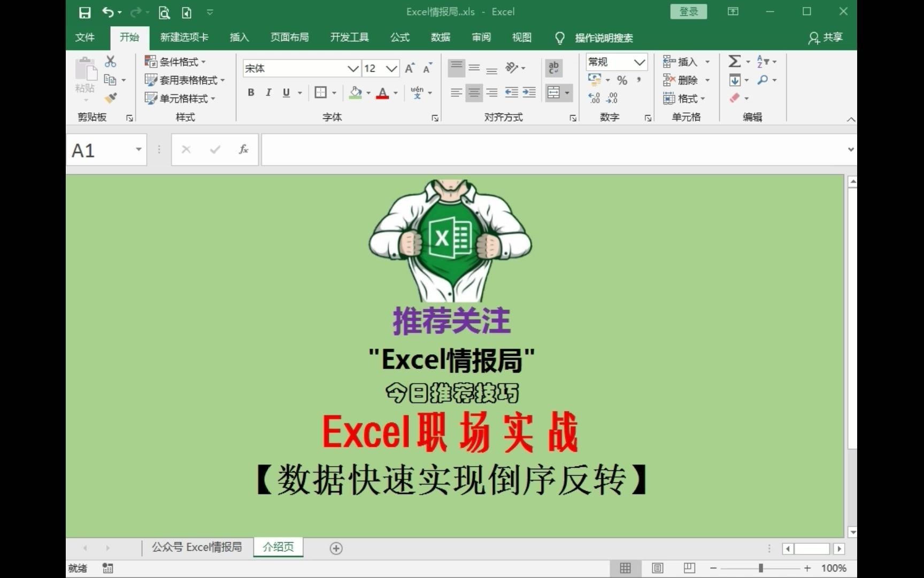Image resolution: width=924 pixels, height=578 pixels.
Task: Switch to 页面布局 Page Layout tab
Action: pyautogui.click(x=289, y=37)
